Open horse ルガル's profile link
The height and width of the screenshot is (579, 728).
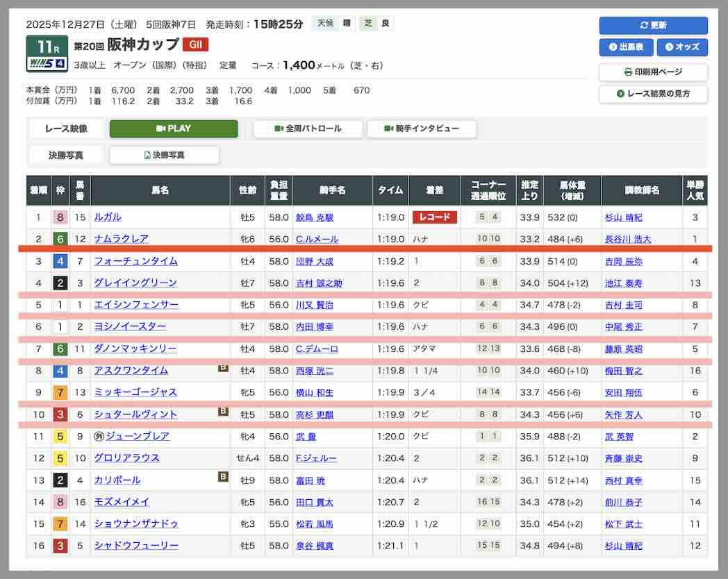click(x=108, y=217)
